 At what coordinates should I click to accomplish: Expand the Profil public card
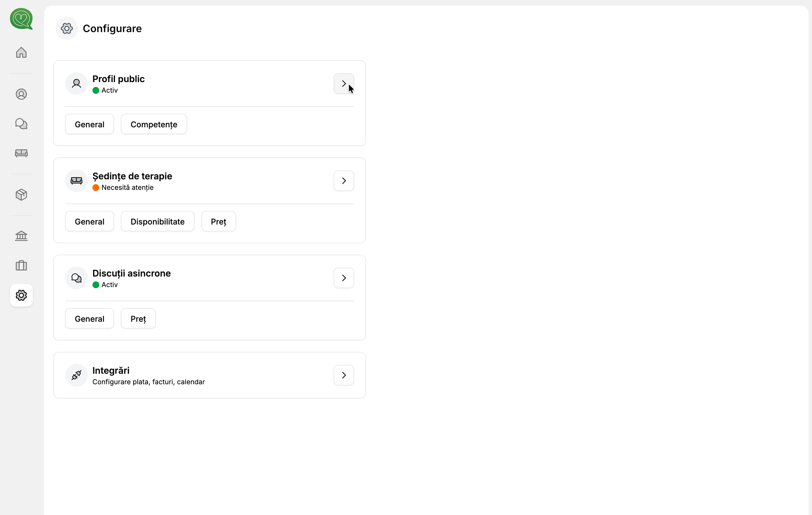[x=344, y=83]
